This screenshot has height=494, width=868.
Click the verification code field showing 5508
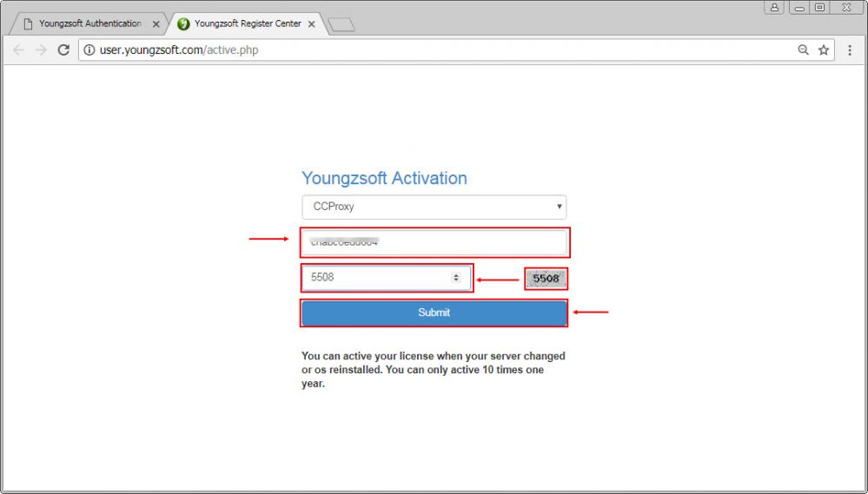(x=387, y=278)
